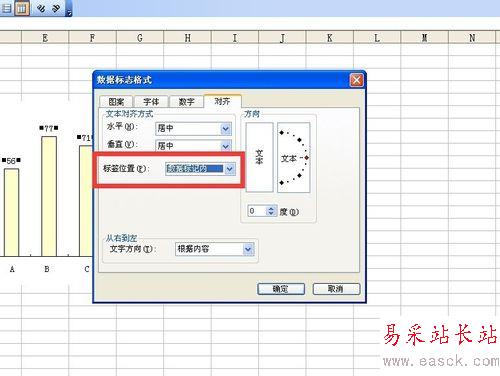Click the By Row chart toolbar icon
The width and height of the screenshot is (500, 376).
pyautogui.click(x=6, y=8)
